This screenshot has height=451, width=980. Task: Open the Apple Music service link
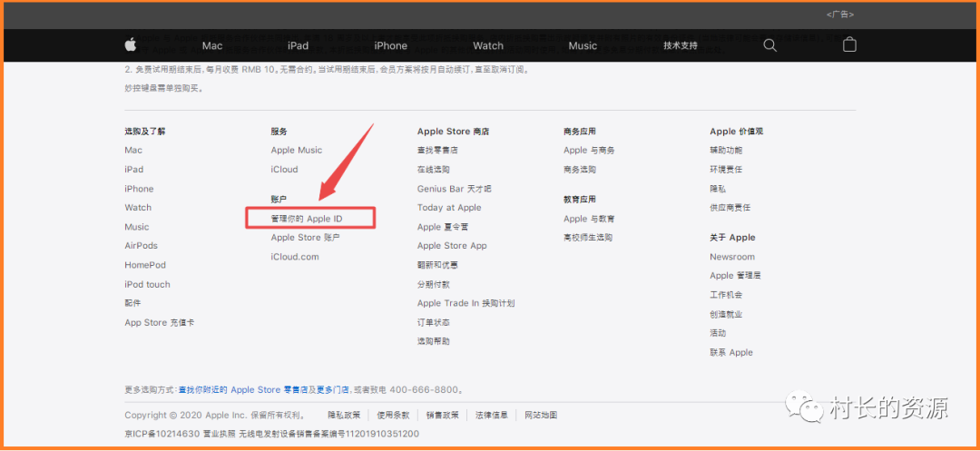296,150
